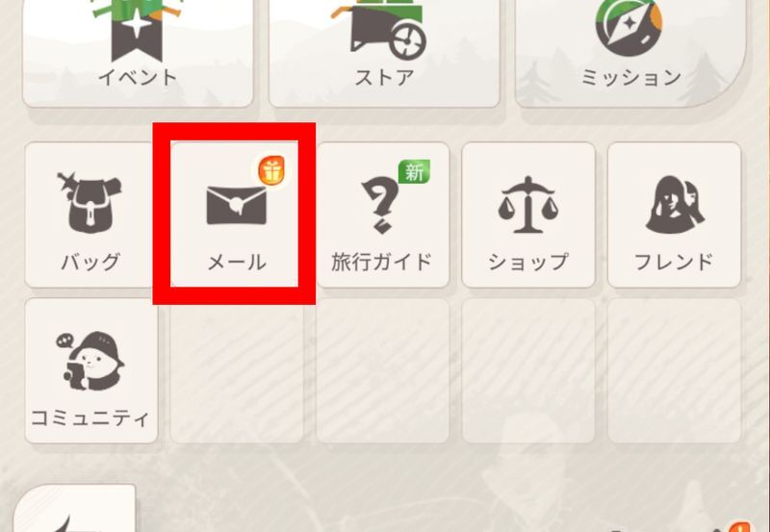The image size is (770, 532).
Task: Tap the コミュニティ text label
Action: 90,418
